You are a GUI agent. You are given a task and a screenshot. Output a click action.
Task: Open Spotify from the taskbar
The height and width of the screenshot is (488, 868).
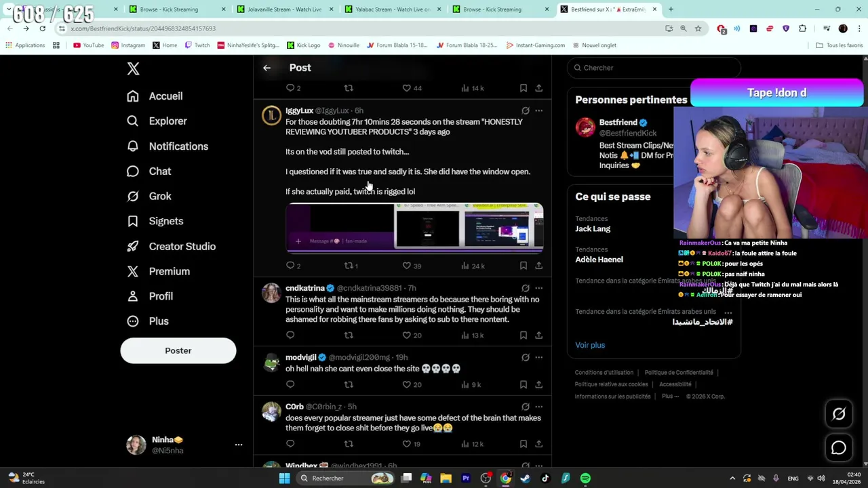tap(585, 479)
